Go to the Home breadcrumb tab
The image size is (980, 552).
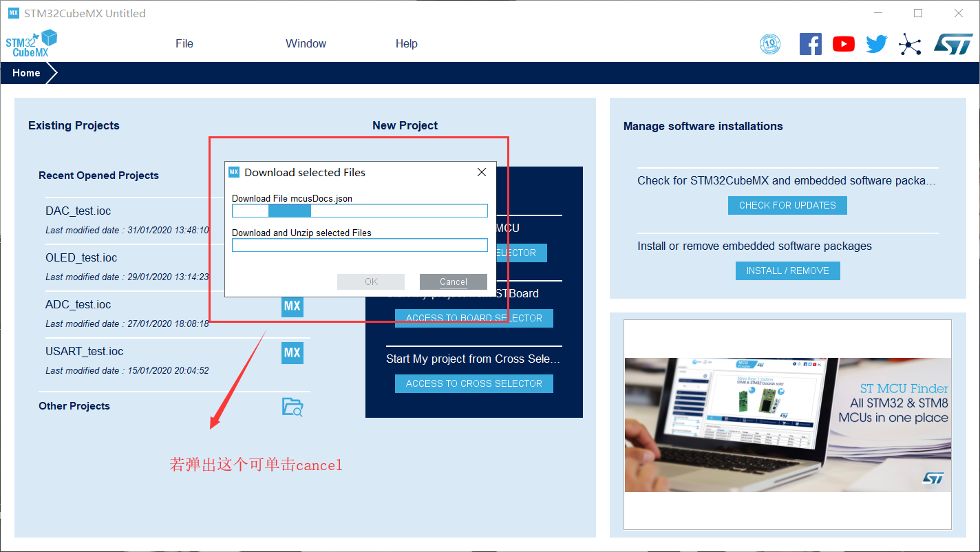(x=26, y=73)
